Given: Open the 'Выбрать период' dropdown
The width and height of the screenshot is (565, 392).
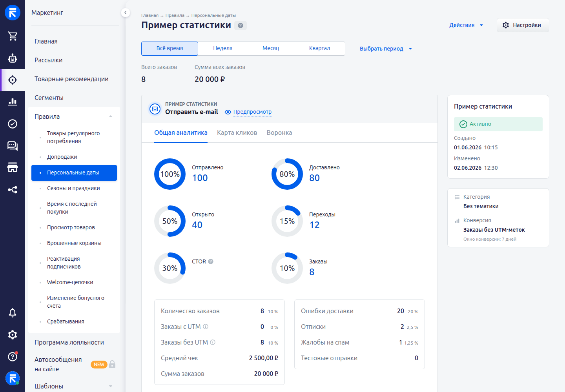Looking at the screenshot, I should pos(386,49).
